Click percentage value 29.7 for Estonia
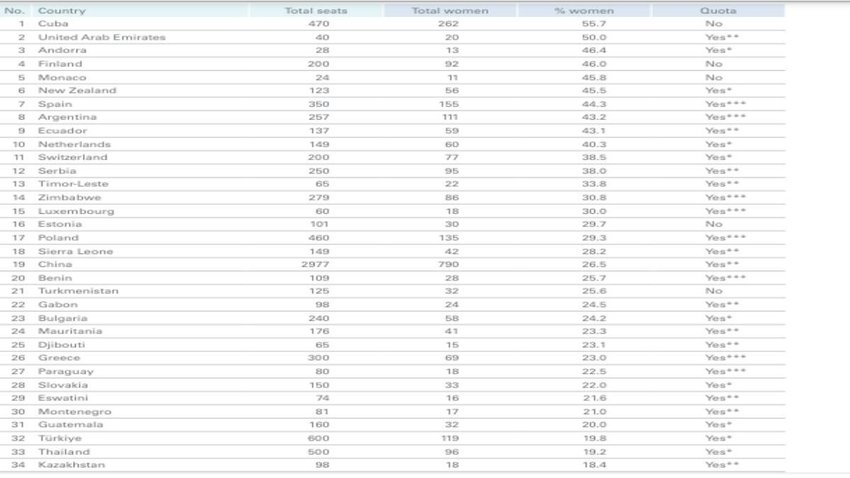The image size is (850, 478). click(594, 223)
